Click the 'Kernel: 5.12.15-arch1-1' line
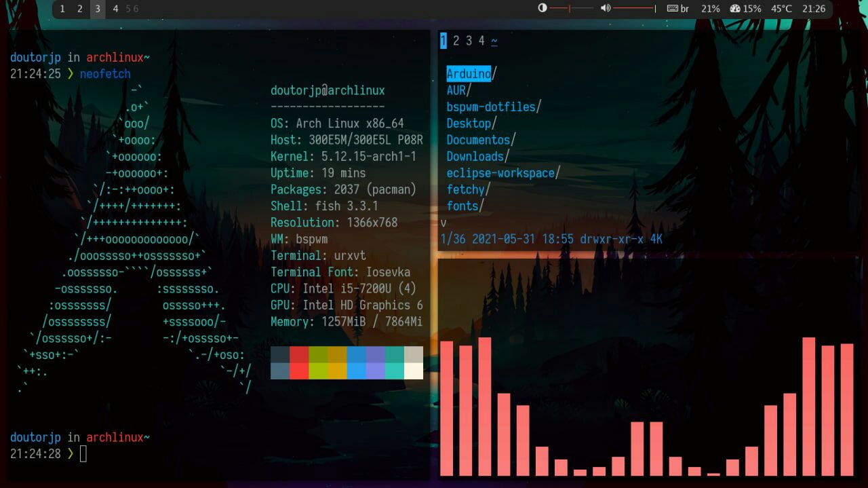This screenshot has width=868, height=488. point(343,156)
